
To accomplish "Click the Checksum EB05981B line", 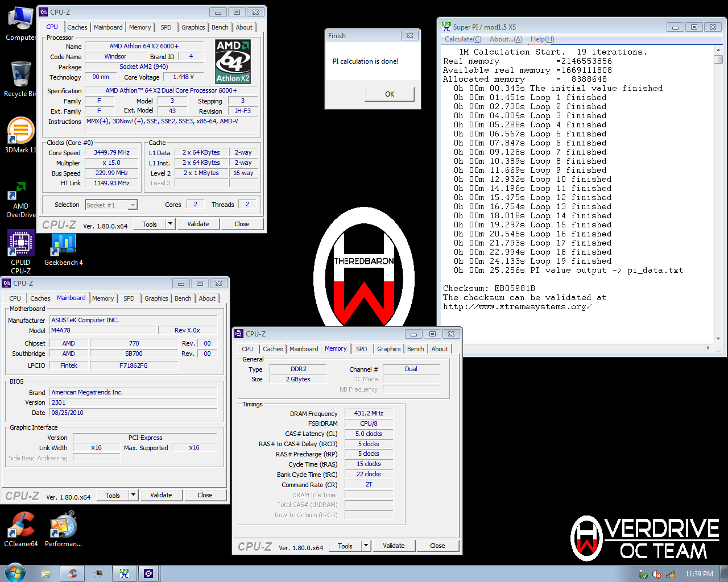I will click(489, 288).
